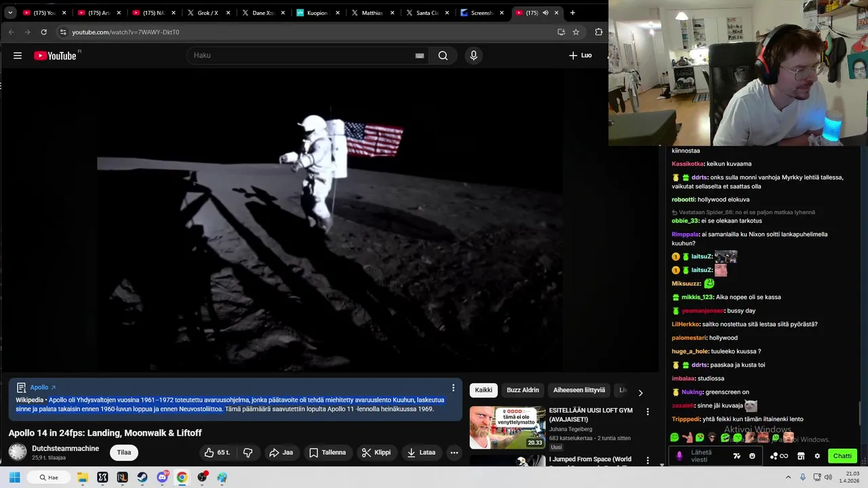868x488 pixels.
Task: Select the Buzz Aldrin filter chip
Action: 523,390
